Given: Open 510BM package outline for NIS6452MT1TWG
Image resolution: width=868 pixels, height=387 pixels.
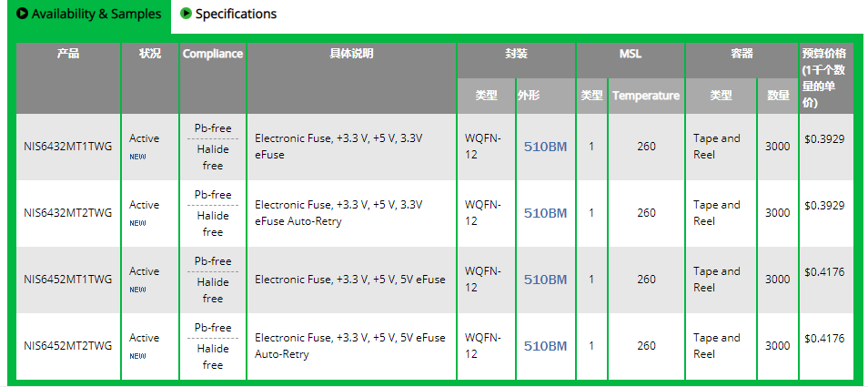Looking at the screenshot, I should coord(545,280).
